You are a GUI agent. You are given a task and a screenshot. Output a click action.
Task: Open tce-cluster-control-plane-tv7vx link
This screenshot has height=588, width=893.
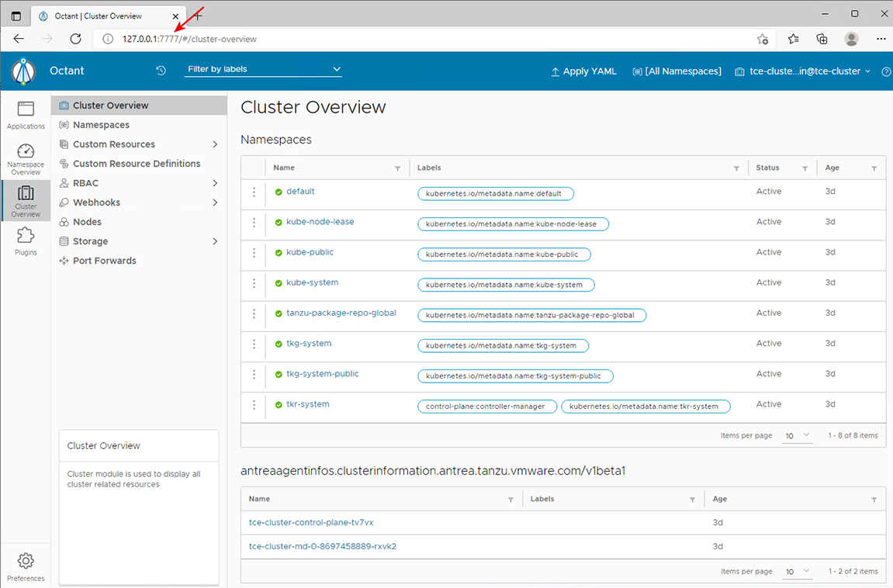pyautogui.click(x=311, y=523)
